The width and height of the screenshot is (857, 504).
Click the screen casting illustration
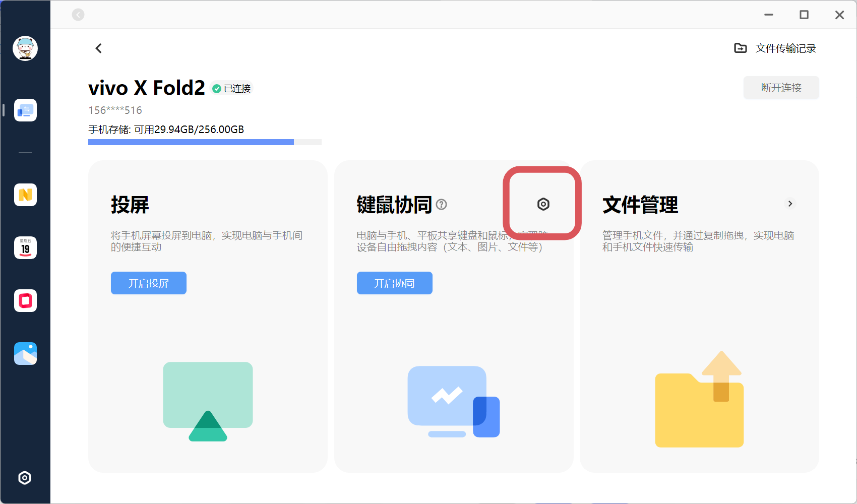coord(208,401)
